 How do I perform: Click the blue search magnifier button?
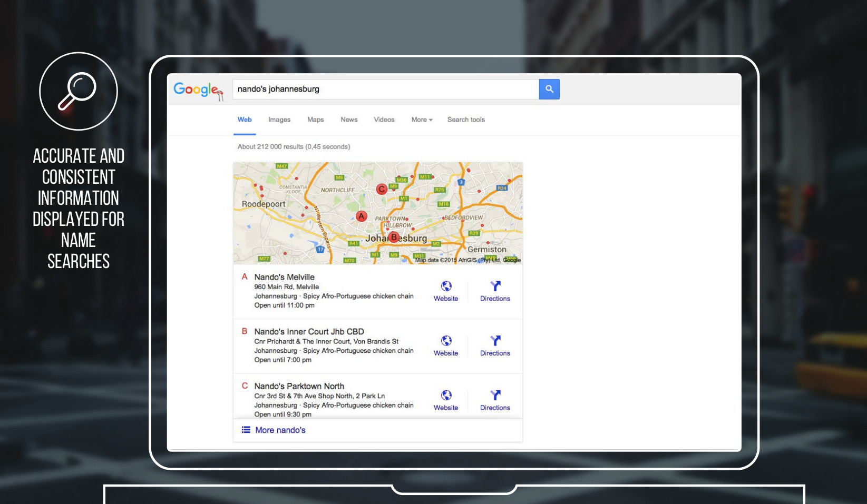pos(549,89)
